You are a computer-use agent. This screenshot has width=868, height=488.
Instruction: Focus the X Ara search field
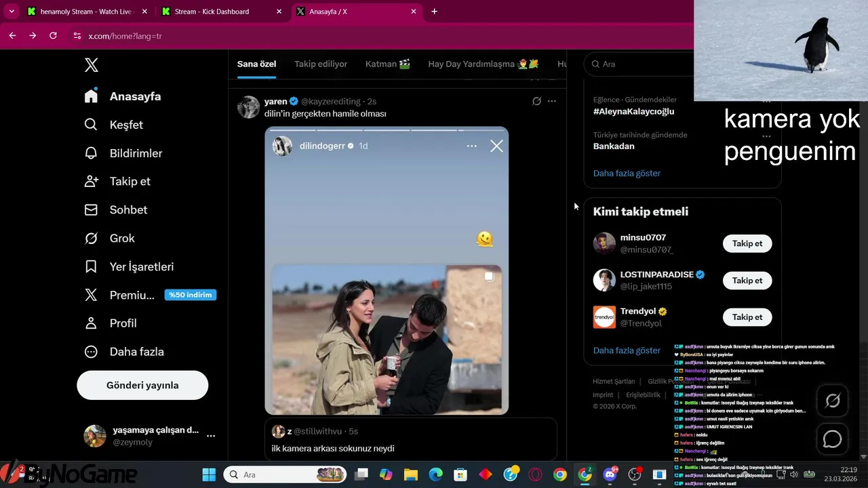click(637, 64)
